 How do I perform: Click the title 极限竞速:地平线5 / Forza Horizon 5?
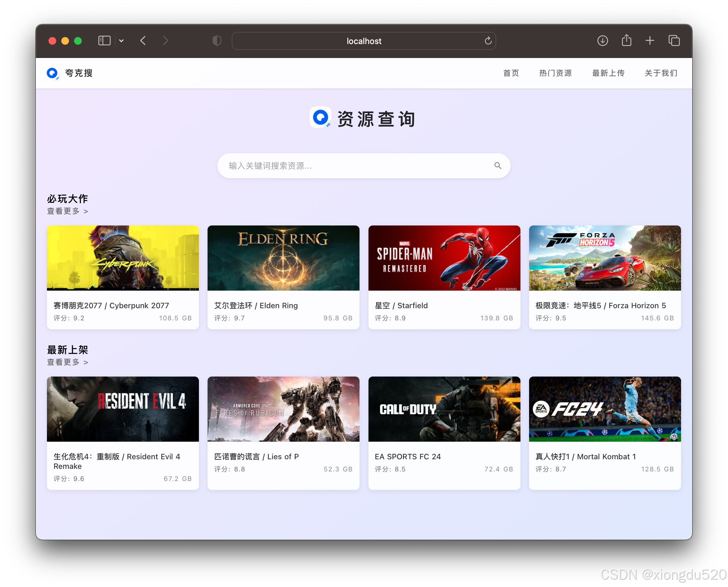click(x=601, y=306)
